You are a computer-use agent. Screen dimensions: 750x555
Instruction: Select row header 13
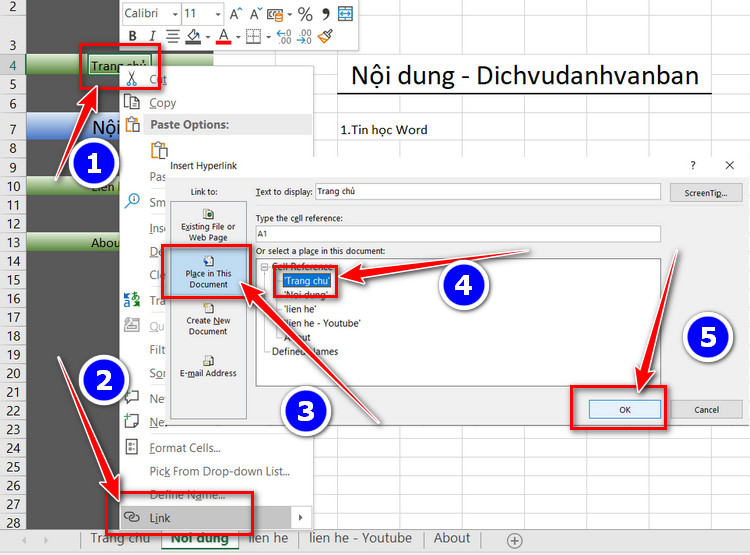(x=13, y=243)
